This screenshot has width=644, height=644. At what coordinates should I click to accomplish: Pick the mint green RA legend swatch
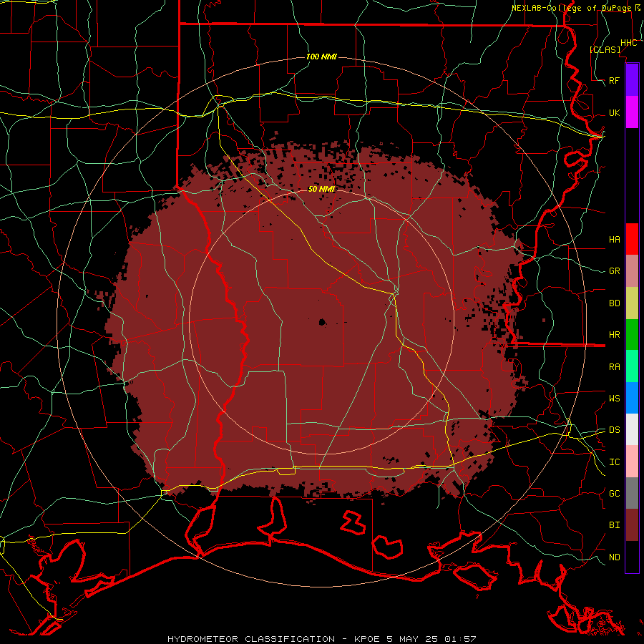632,366
